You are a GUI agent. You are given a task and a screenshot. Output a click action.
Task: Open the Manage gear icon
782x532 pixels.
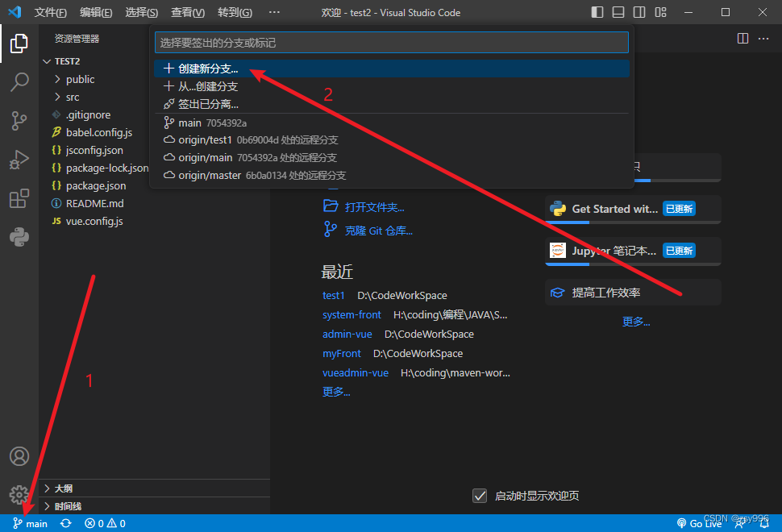click(x=19, y=494)
